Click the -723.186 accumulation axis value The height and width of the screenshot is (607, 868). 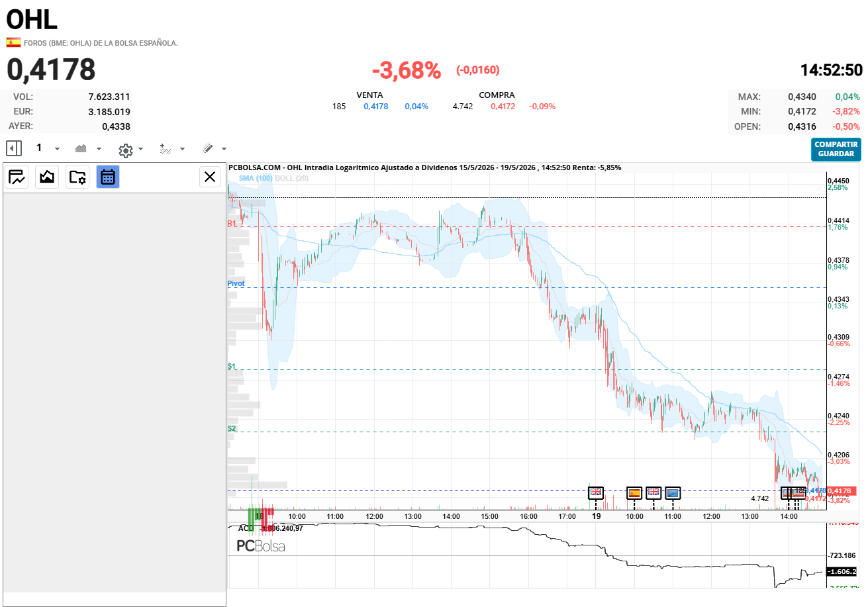842,555
